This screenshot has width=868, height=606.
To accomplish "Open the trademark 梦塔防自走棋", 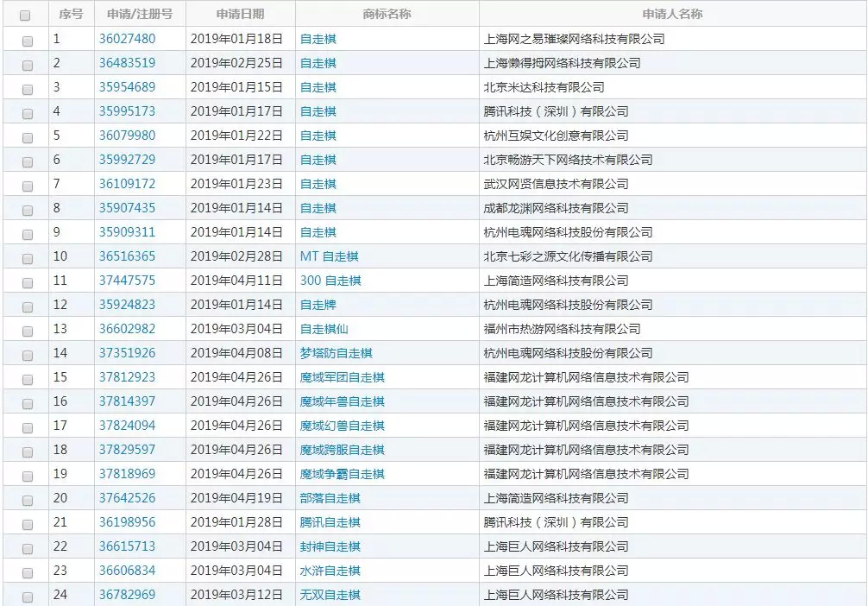I will pyautogui.click(x=337, y=353).
